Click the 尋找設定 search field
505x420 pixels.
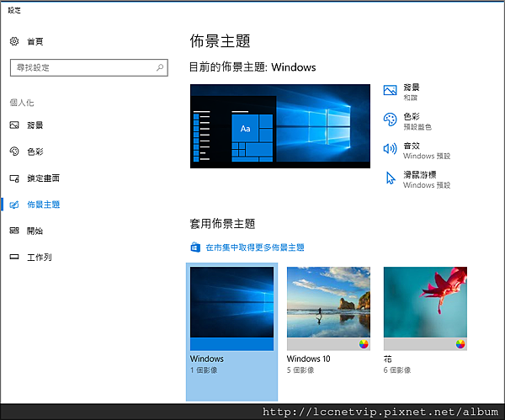point(89,67)
